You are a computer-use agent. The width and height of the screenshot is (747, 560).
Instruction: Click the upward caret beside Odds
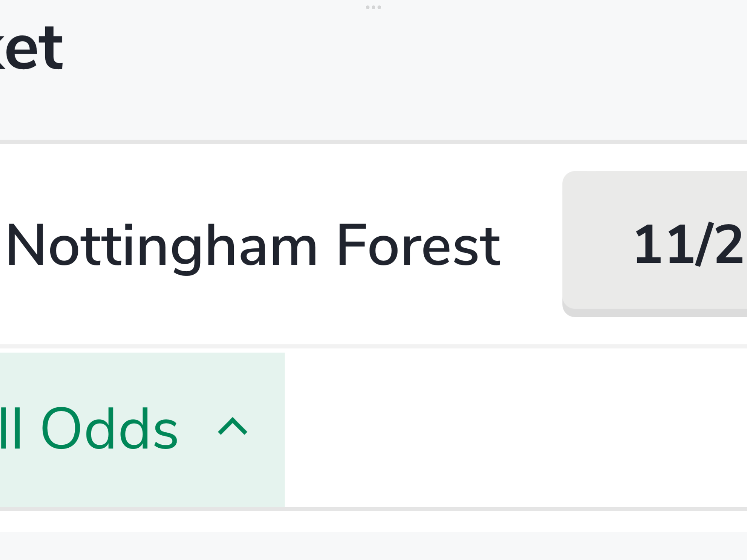[233, 426]
